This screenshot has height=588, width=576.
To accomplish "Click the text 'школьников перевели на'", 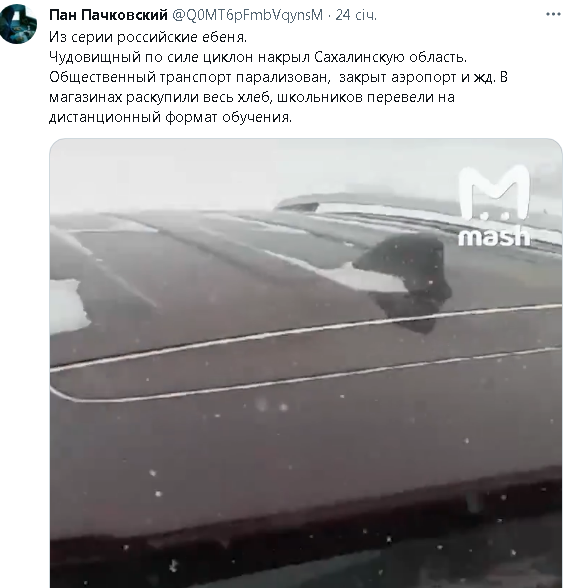I will click(366, 97).
